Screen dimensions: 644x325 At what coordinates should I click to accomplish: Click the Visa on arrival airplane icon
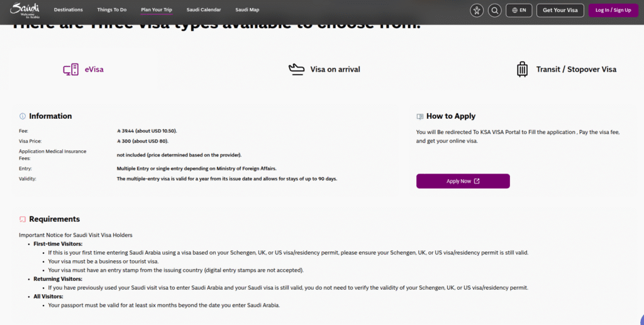[296, 69]
